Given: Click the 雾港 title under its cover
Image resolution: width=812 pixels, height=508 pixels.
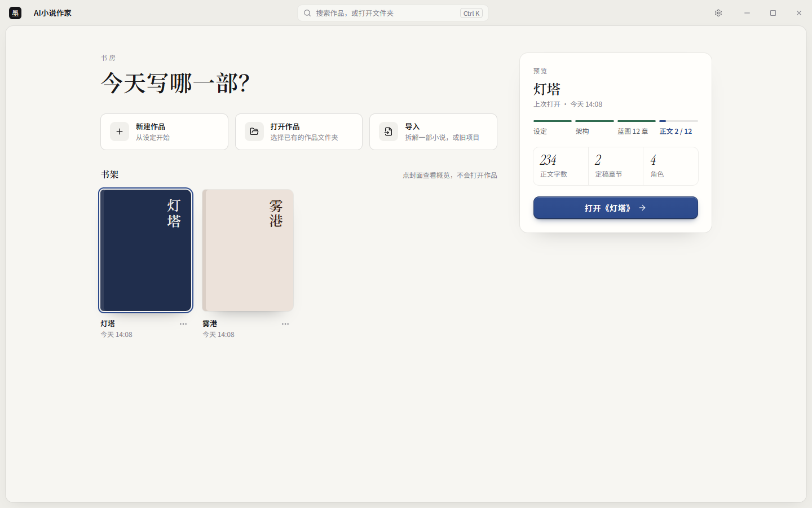Looking at the screenshot, I should 210,323.
